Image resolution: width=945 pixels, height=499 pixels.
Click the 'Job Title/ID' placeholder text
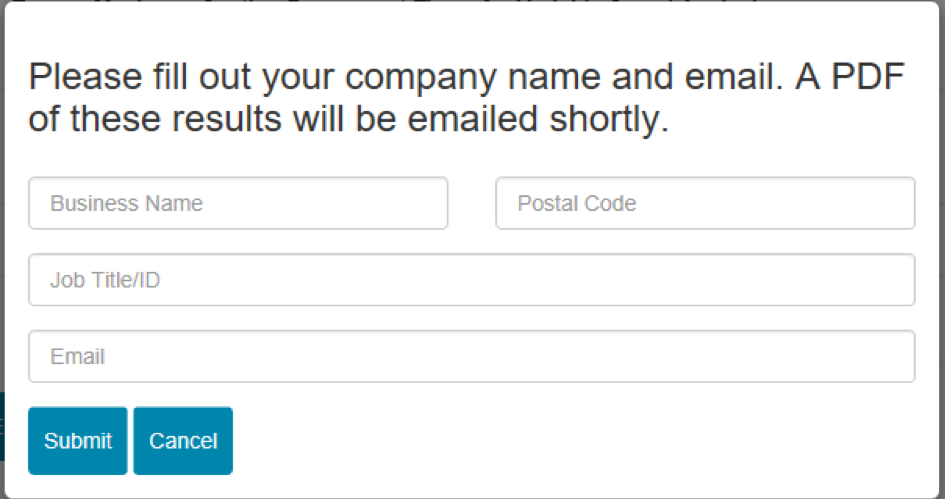(105, 280)
